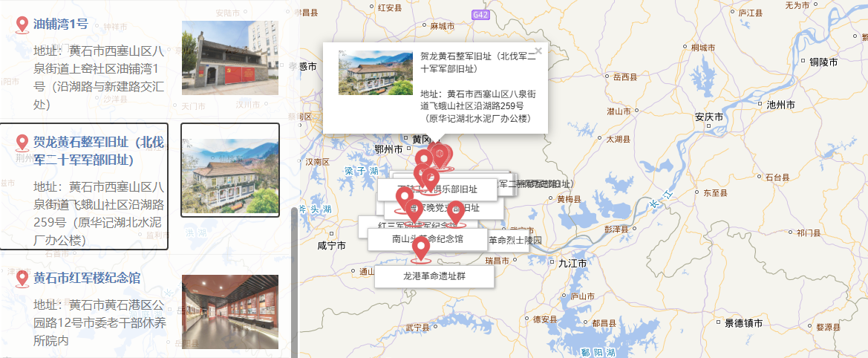
Task: Click the 九江市 city label on map
Action: coord(572,264)
